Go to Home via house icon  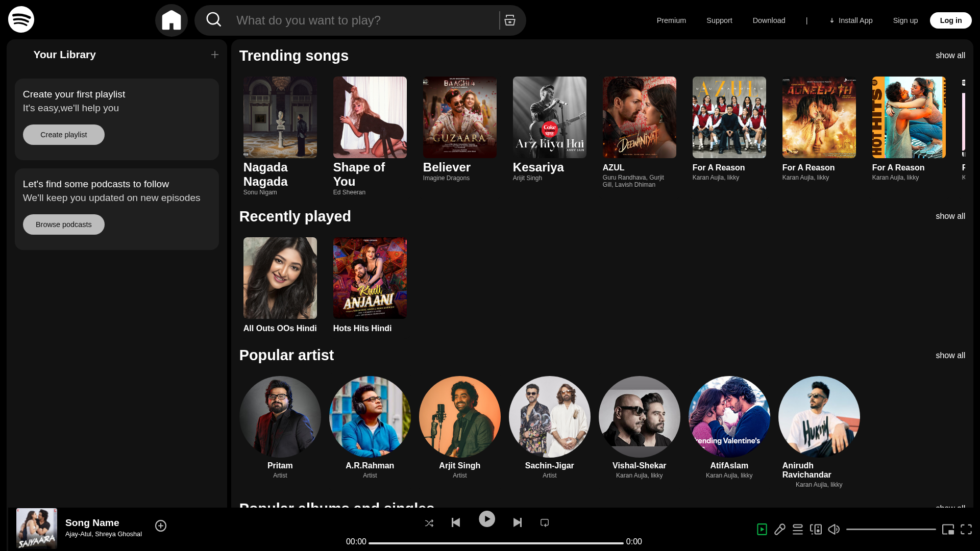click(171, 20)
